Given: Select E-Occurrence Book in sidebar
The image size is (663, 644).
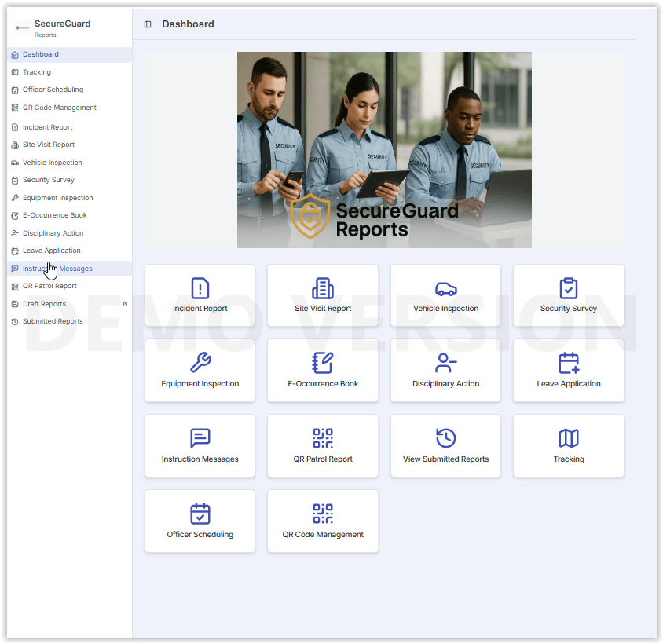Looking at the screenshot, I should (69, 216).
